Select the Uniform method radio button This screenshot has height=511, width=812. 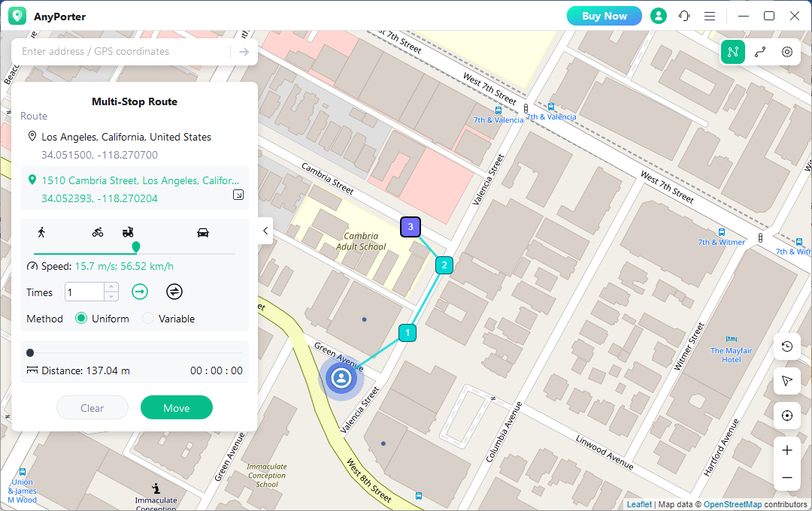click(82, 319)
